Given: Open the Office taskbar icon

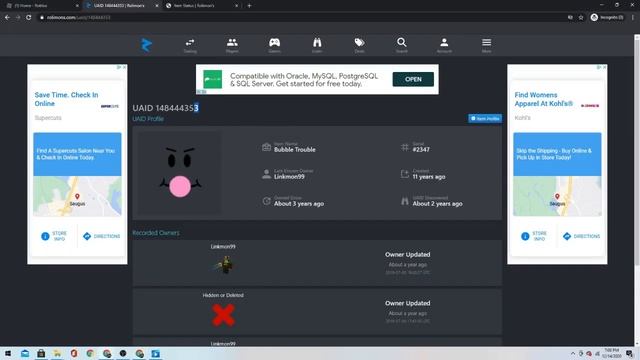Looking at the screenshot, I should [x=74, y=353].
